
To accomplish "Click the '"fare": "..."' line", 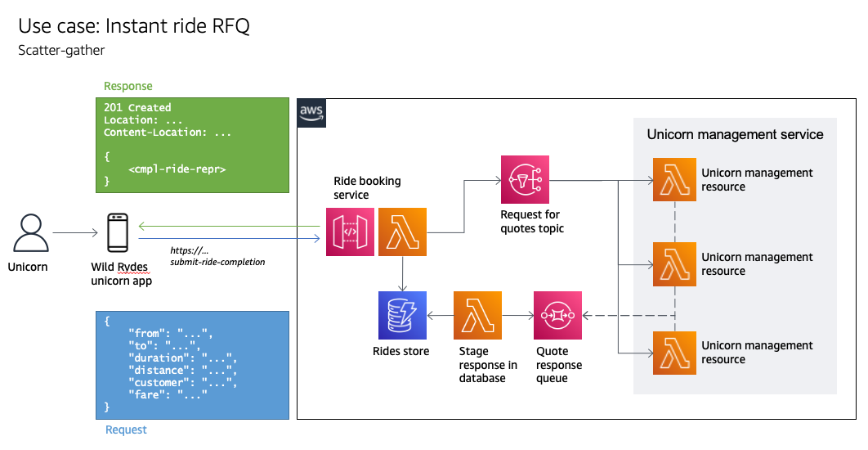I will click(168, 394).
